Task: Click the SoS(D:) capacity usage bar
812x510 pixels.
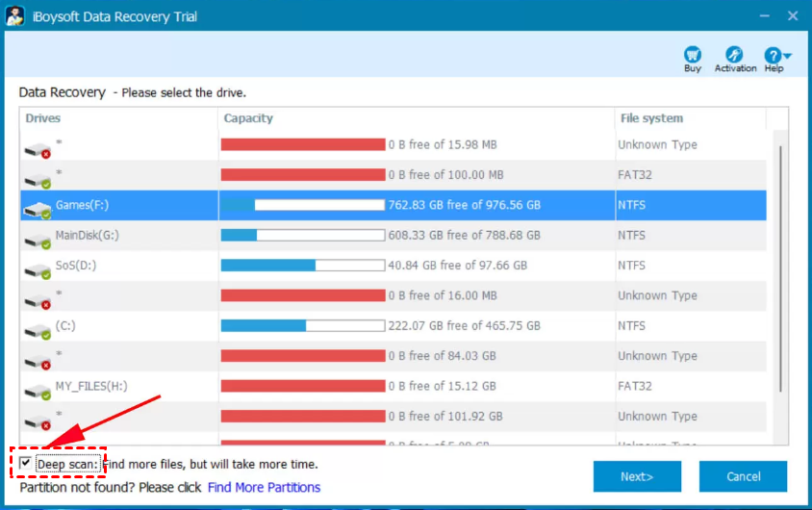Action: pos(303,266)
